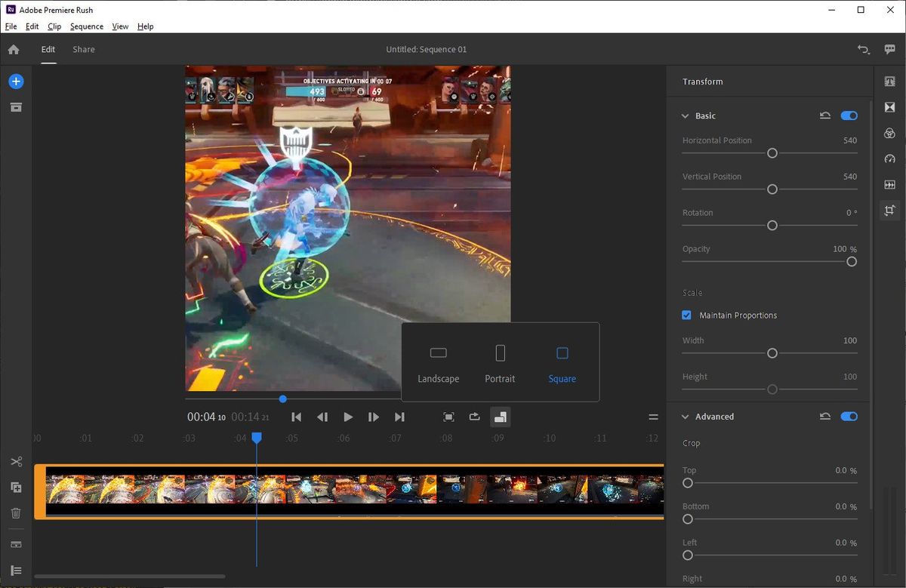Screen dimensions: 906x588
Task: Open the Speed panel
Action: [889, 159]
